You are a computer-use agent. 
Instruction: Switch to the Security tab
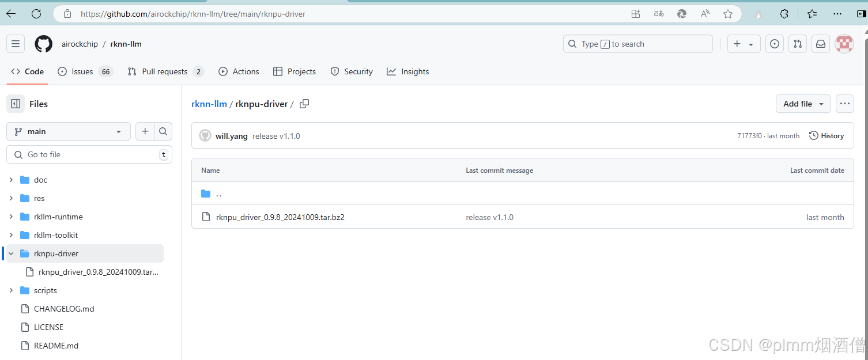point(352,71)
